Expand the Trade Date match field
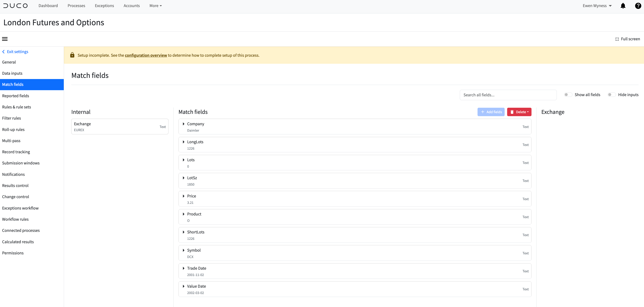The width and height of the screenshot is (644, 307). coord(184,268)
